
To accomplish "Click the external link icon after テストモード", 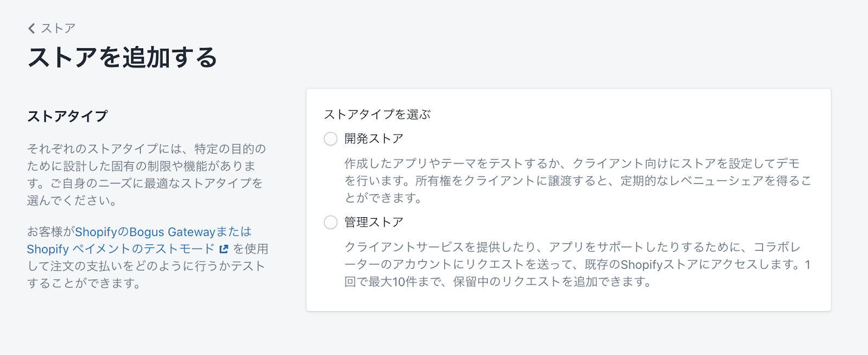I will click(224, 249).
